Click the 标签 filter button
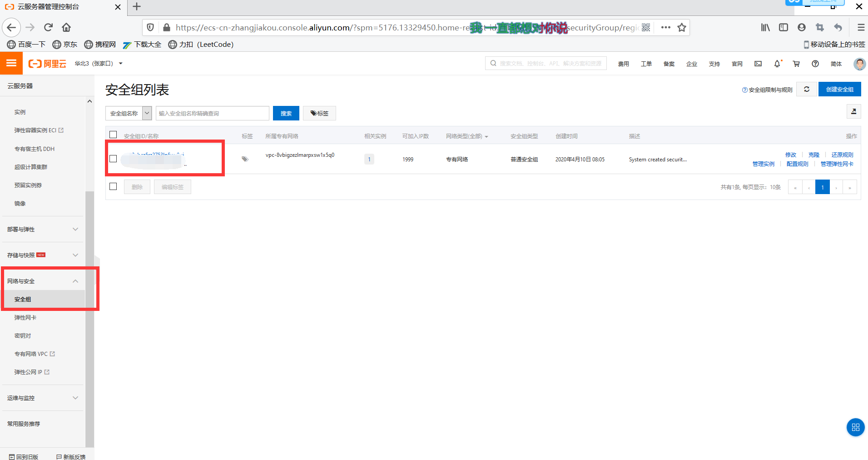Viewport: 868px width, 460px height. (x=319, y=113)
